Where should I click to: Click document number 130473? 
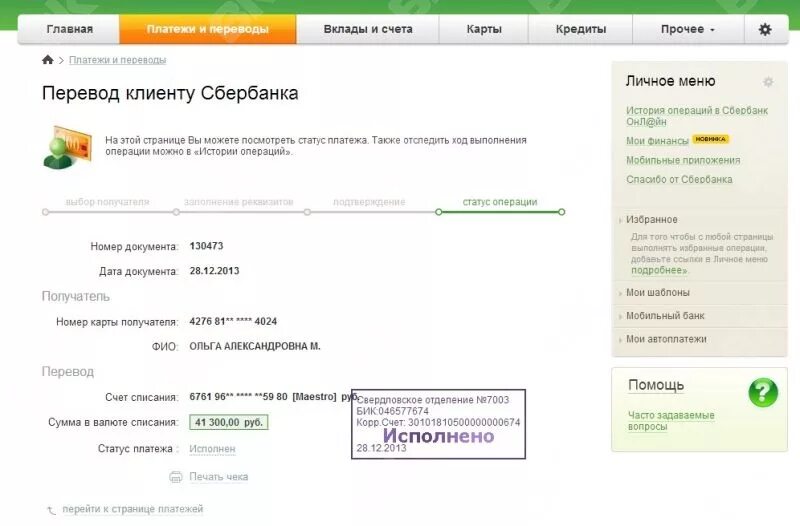coord(206,246)
